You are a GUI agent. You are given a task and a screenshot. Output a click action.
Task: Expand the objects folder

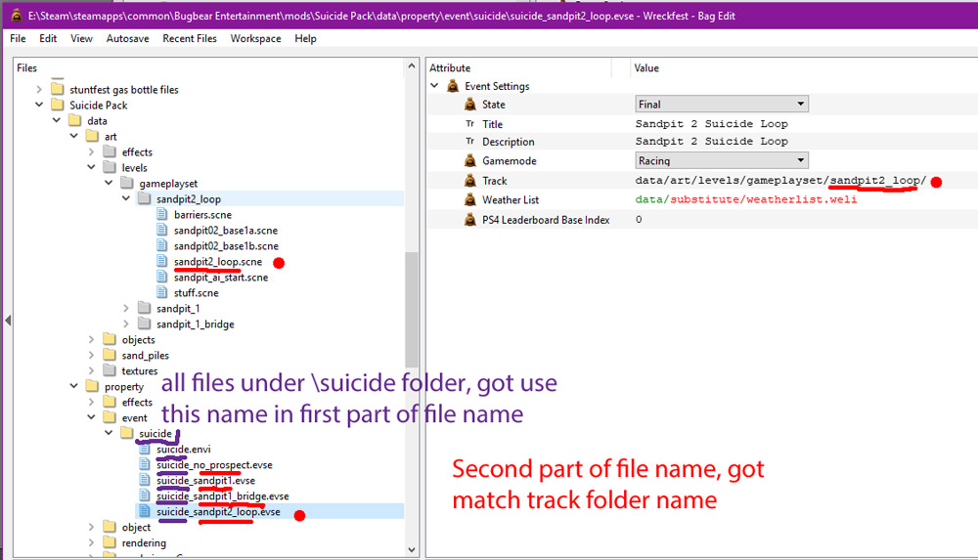click(92, 339)
